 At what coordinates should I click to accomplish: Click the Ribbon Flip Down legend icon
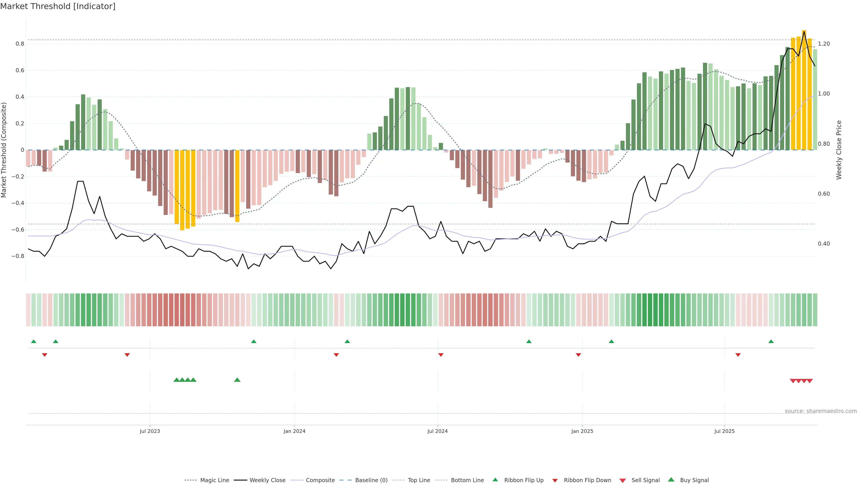555,481
